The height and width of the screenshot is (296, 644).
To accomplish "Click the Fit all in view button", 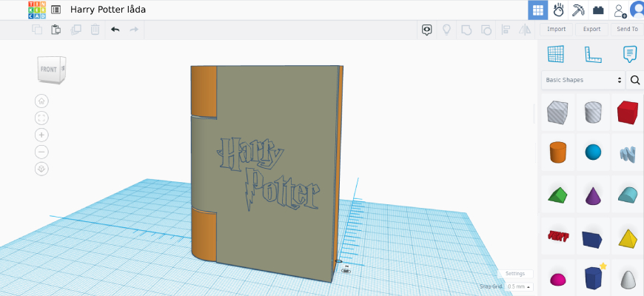I will tap(41, 118).
